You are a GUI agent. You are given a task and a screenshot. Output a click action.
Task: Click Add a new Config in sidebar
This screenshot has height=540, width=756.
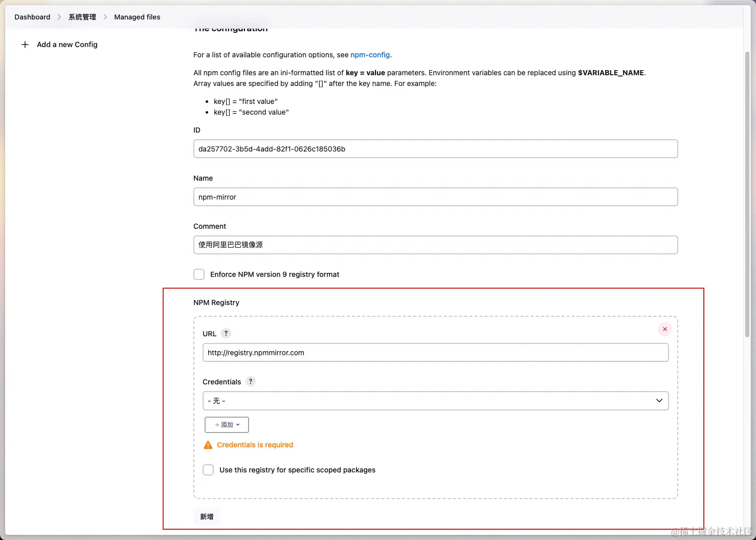[67, 45]
